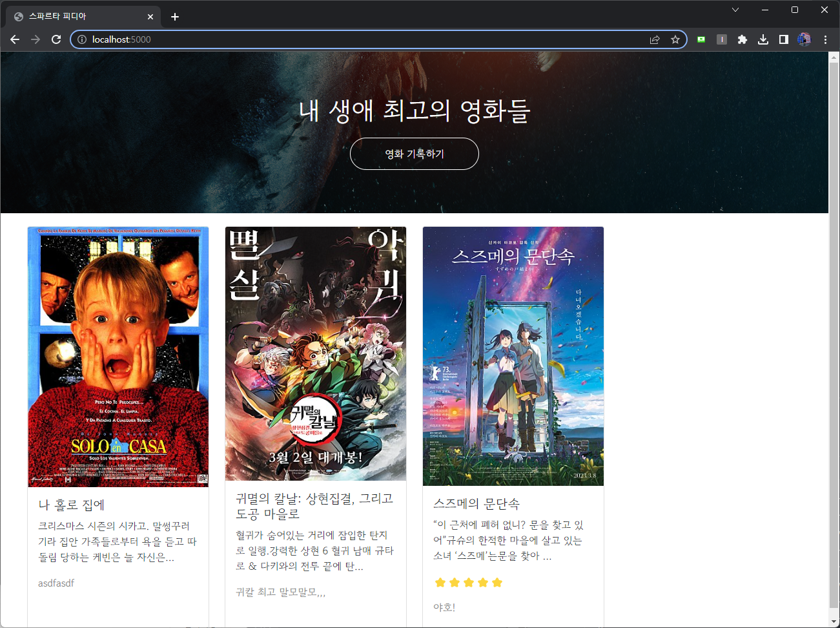
Task: Click the 혈귀가 숨어있는 거리에 description
Action: pos(314,550)
